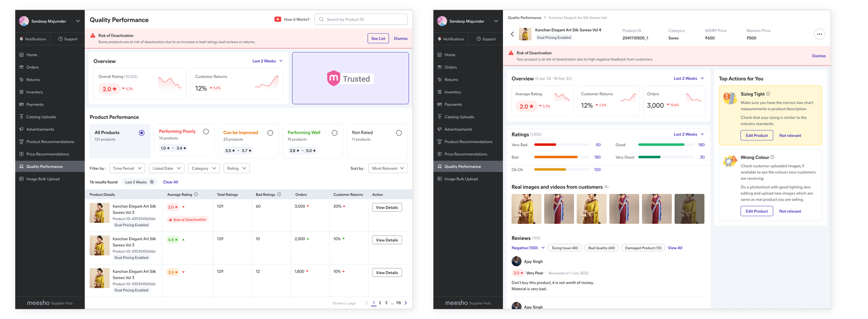Click the Image Bulk Upload icon in the left window
The height and width of the screenshot is (319, 868).
pyautogui.click(x=22, y=179)
